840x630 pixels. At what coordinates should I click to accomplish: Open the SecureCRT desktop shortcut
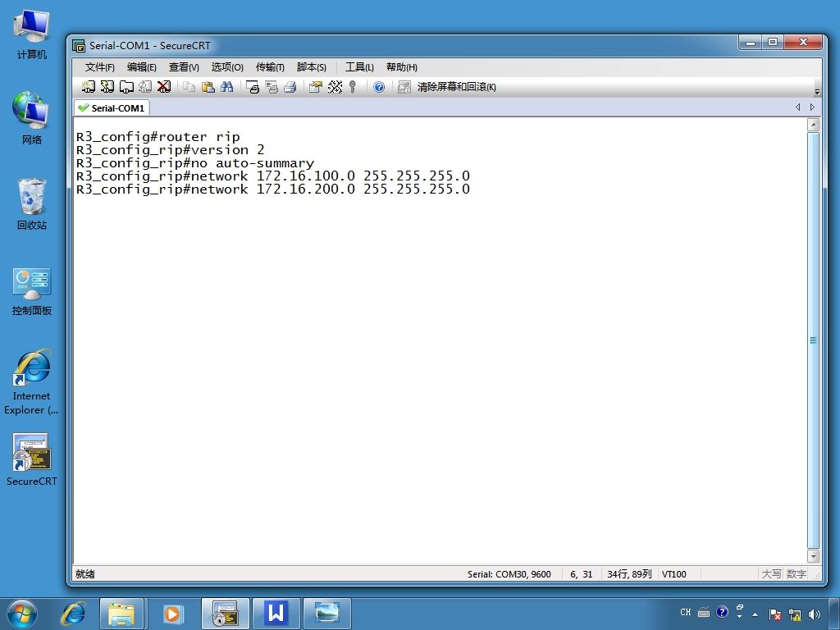[x=32, y=459]
